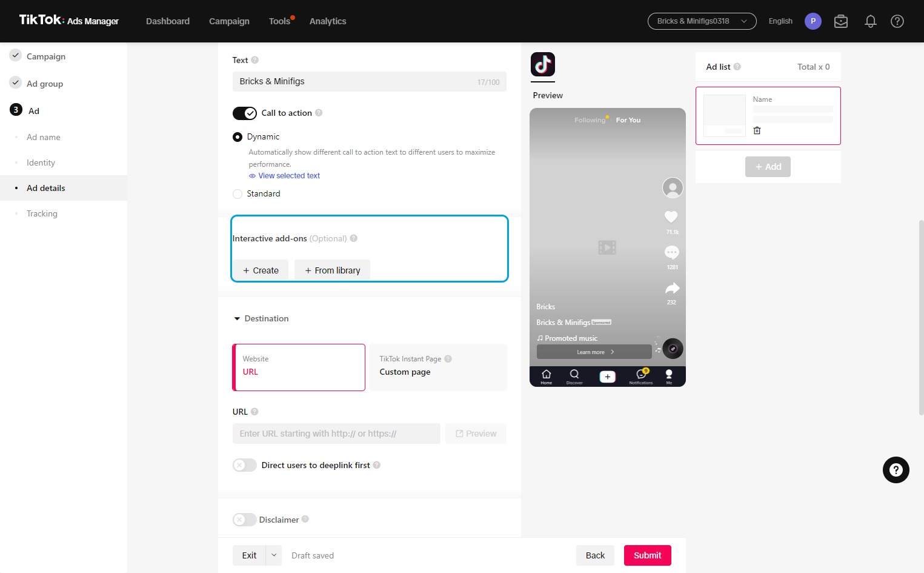Screen dimensions: 924x573
Task: Go to Tracking in the sidebar
Action: 42,213
